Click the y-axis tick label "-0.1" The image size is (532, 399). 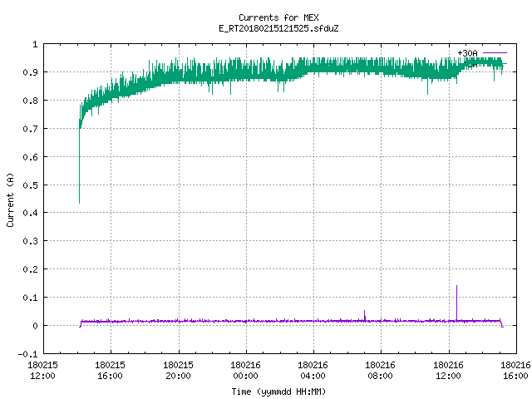point(27,354)
